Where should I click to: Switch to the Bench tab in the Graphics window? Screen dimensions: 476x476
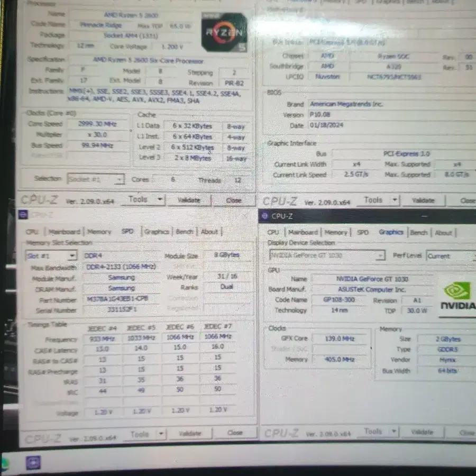(x=419, y=233)
